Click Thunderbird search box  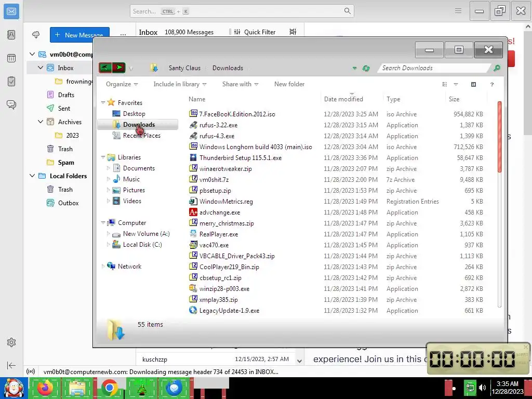pos(242,11)
